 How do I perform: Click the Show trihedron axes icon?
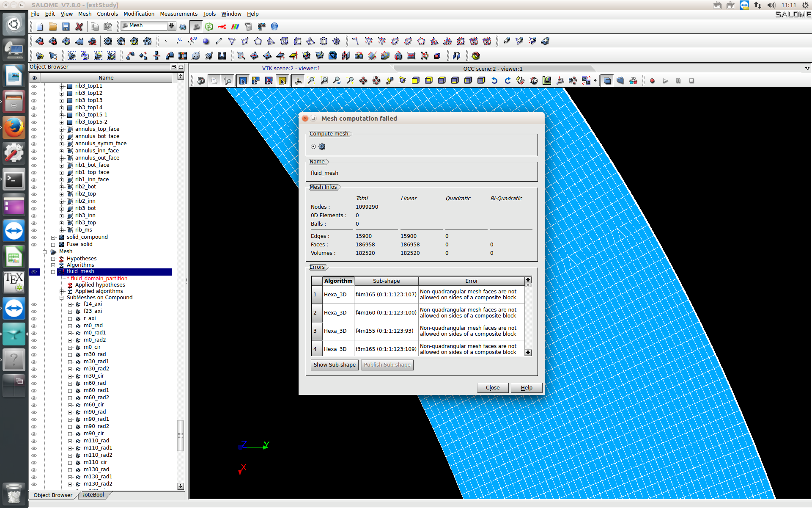pos(298,81)
